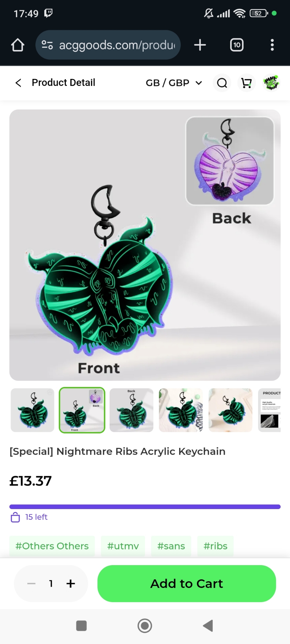The width and height of the screenshot is (290, 644).
Task: Open a new browser tab with plus
Action: [x=200, y=45]
